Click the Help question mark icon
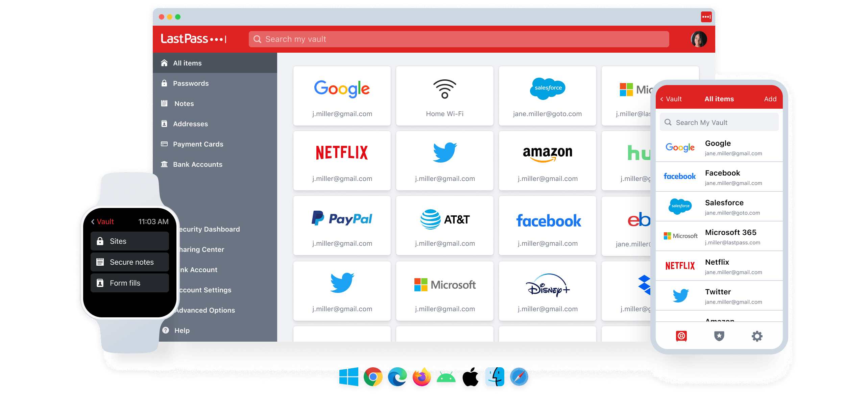The image size is (868, 397). tap(166, 330)
